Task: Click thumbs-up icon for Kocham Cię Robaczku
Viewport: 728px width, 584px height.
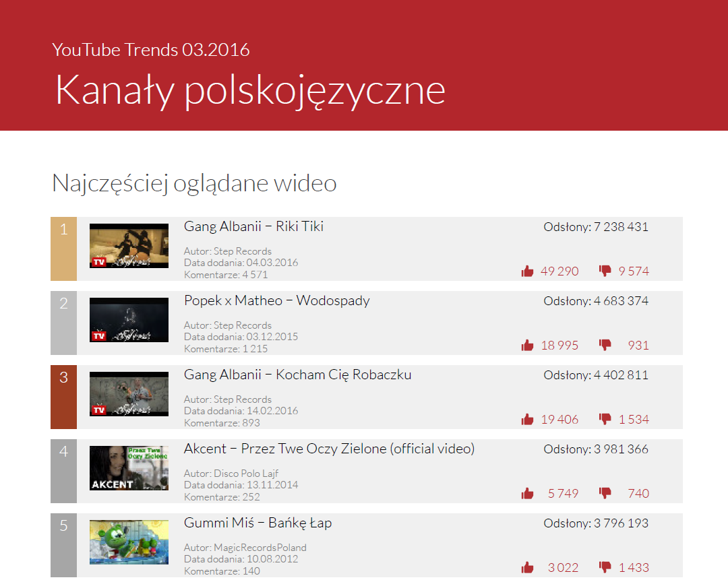Action: tap(527, 420)
